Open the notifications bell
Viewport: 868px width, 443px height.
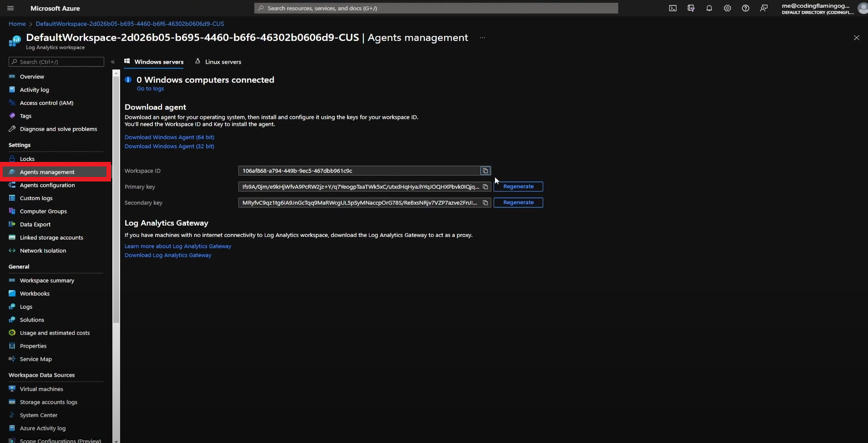(x=709, y=8)
